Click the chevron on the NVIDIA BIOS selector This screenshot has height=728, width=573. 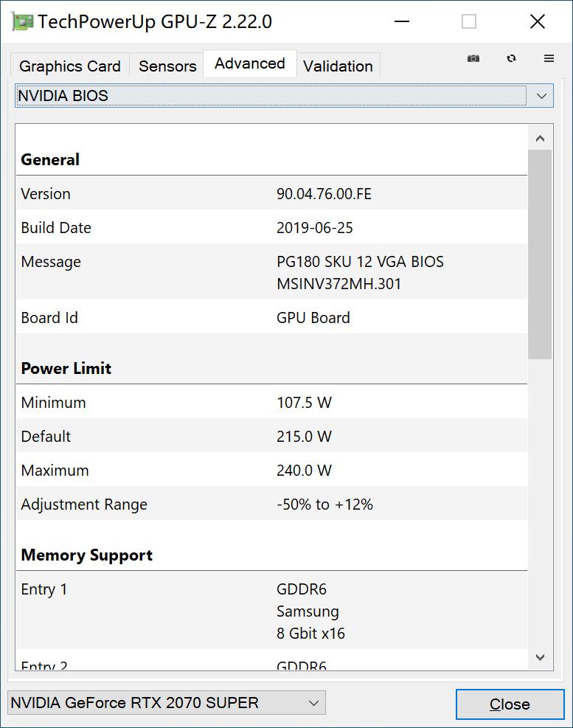click(x=541, y=95)
